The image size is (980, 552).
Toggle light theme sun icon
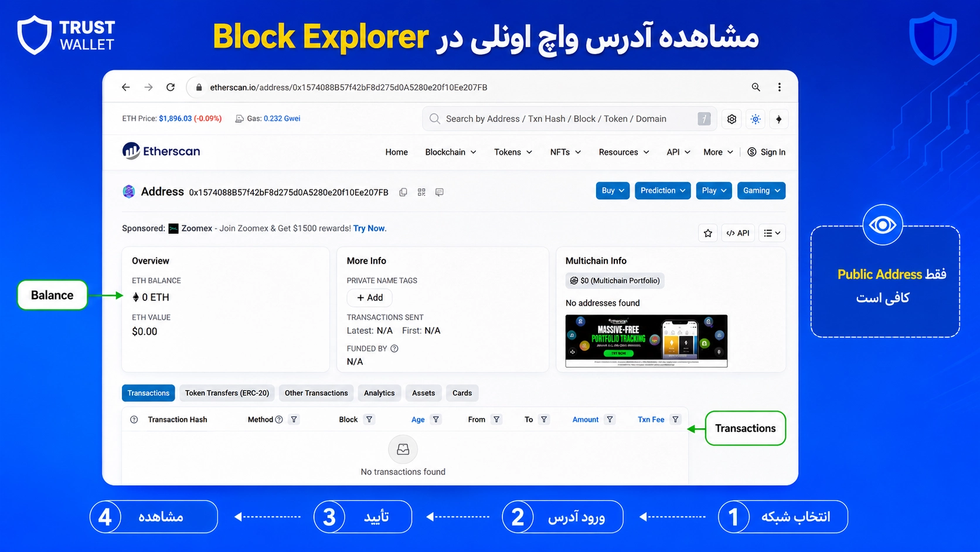coord(756,119)
